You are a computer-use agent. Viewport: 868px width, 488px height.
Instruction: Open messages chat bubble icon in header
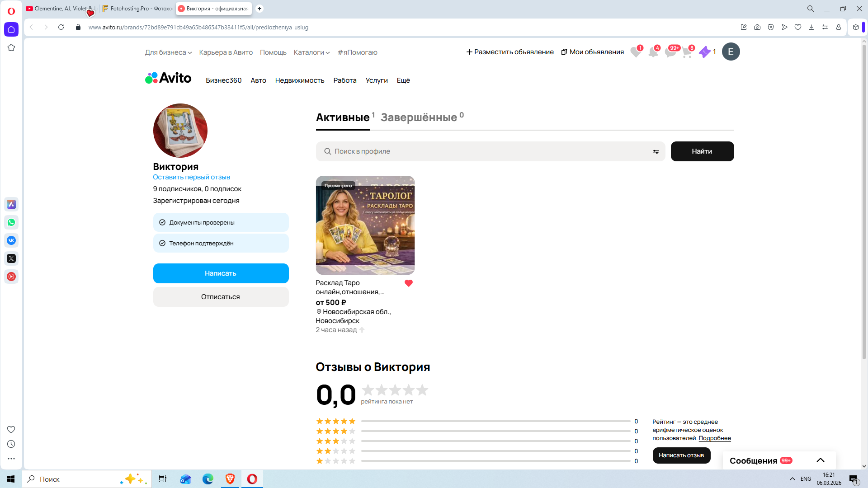point(670,52)
